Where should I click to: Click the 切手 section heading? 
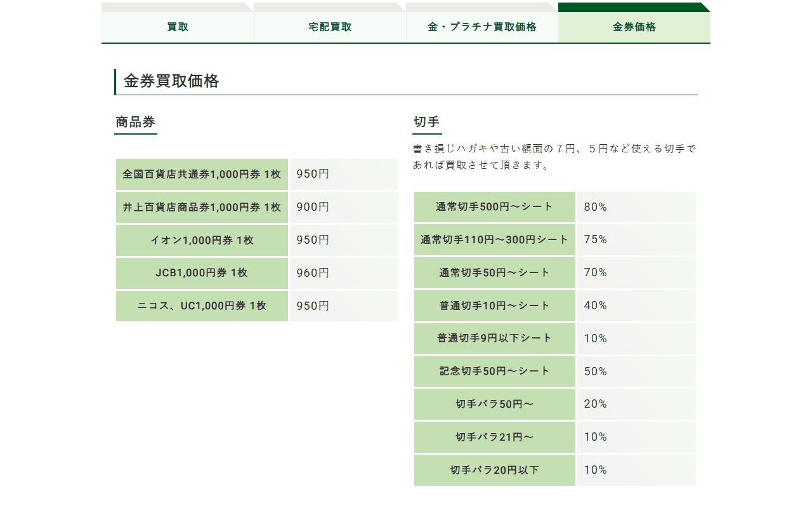click(x=426, y=122)
